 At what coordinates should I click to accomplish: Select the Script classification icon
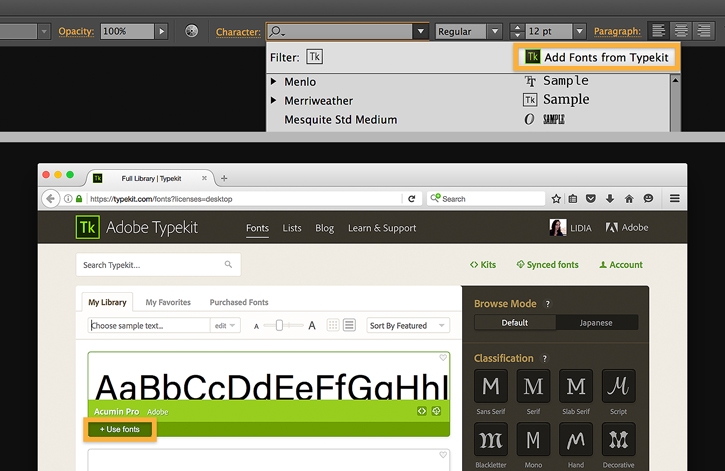point(619,386)
